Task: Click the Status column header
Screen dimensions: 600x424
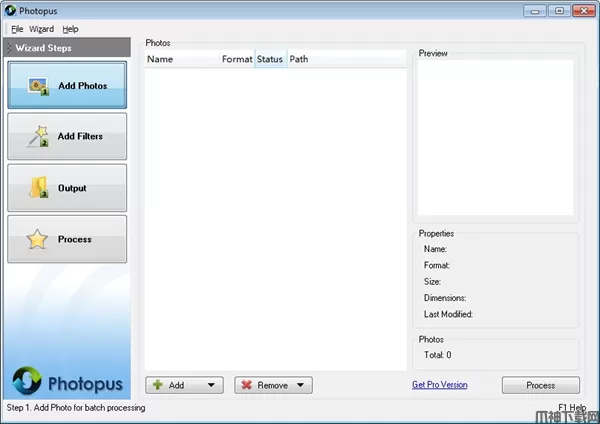Action: click(270, 59)
